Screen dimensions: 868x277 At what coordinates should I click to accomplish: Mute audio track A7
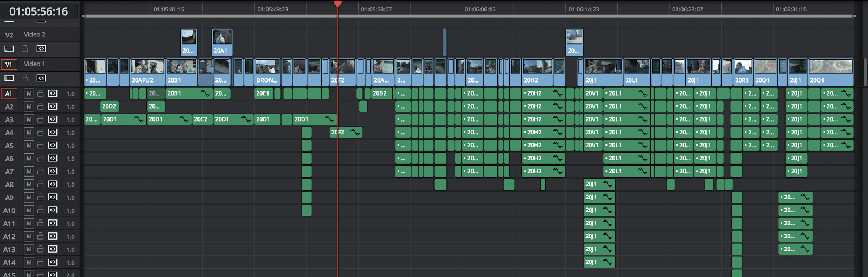tap(29, 171)
